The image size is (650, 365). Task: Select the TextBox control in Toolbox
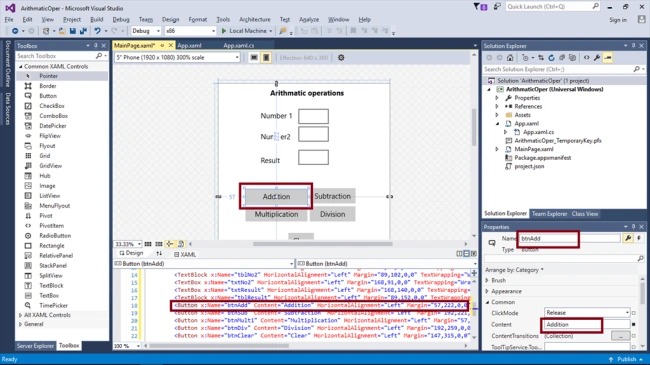tap(49, 295)
